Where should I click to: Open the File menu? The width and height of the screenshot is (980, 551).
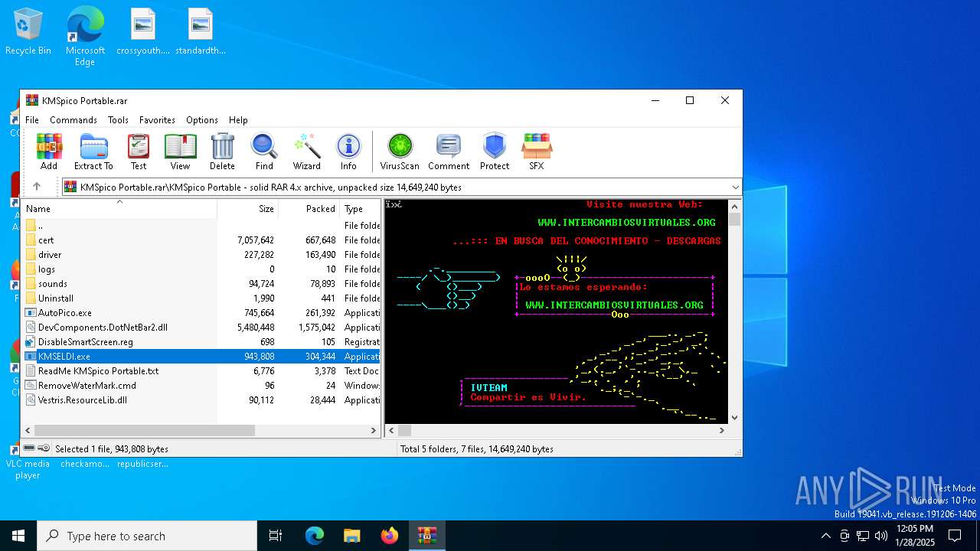(x=32, y=120)
